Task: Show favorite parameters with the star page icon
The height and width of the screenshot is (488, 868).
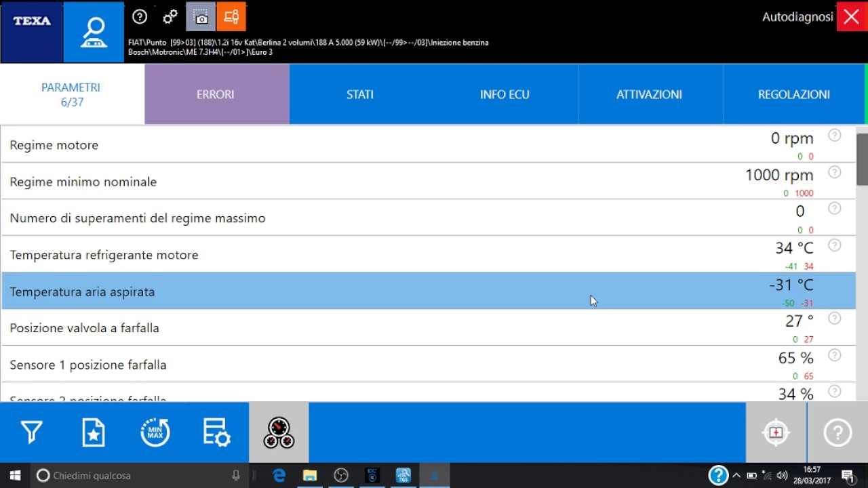Action: click(94, 432)
